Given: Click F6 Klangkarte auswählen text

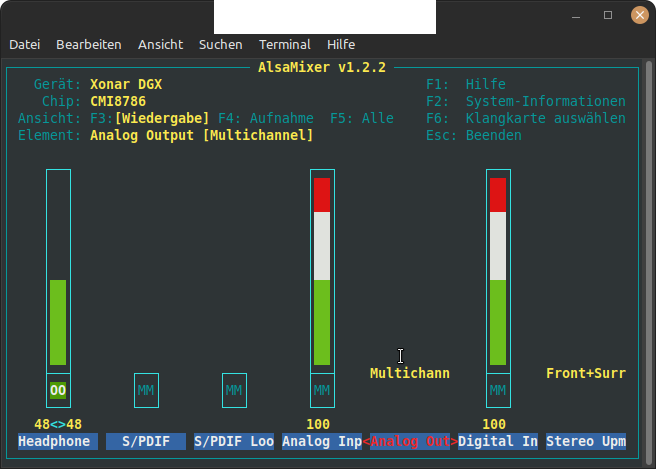Looking at the screenshot, I should pos(526,118).
